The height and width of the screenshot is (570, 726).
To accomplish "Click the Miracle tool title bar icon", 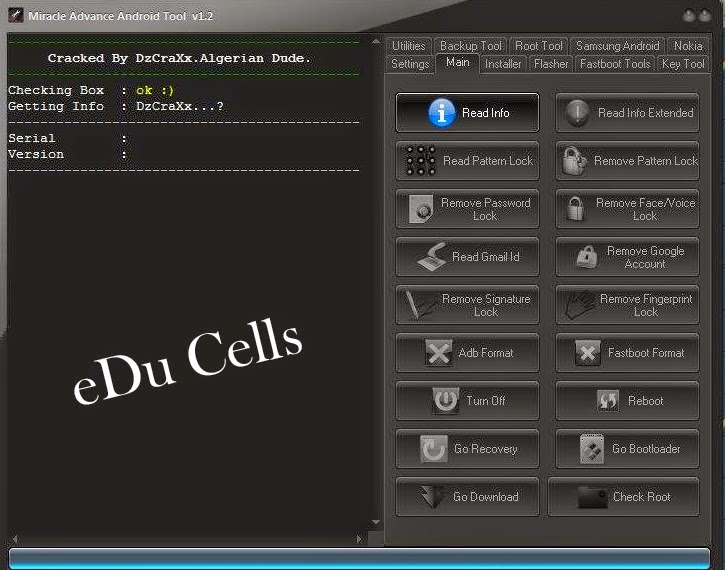I will [x=16, y=15].
